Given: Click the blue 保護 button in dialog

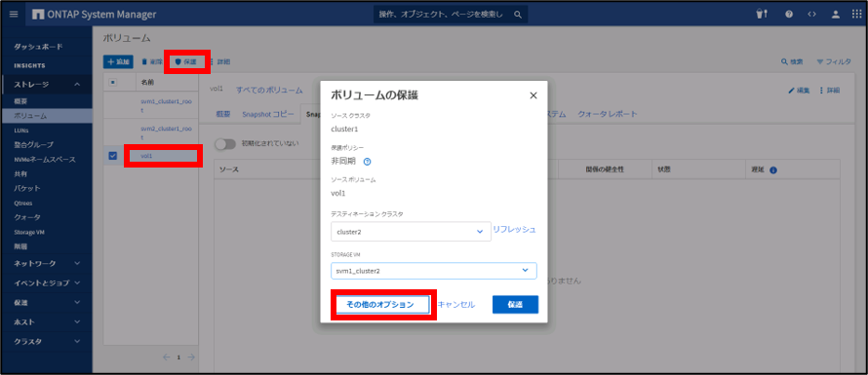Looking at the screenshot, I should [x=515, y=305].
